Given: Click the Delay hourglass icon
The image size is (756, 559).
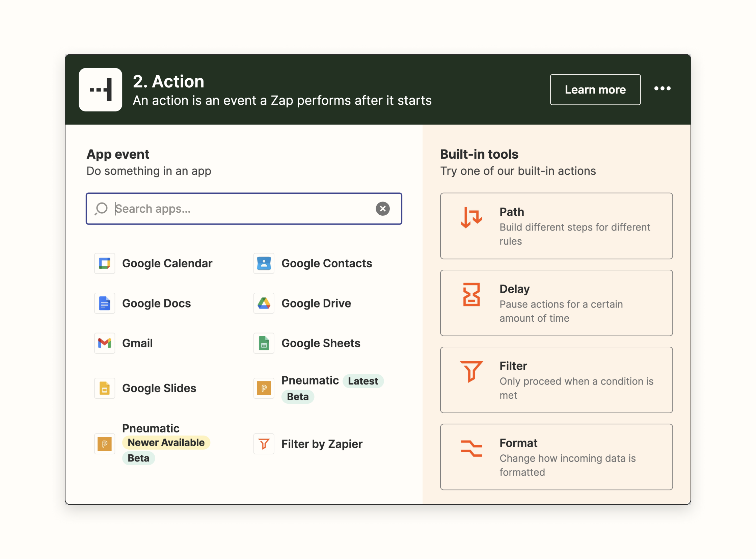Looking at the screenshot, I should point(471,294).
